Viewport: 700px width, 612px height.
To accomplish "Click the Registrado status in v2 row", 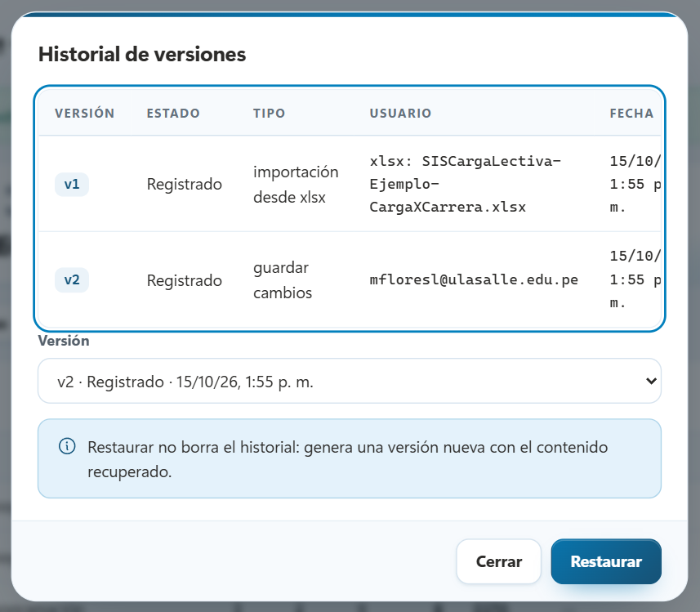I will 185,280.
